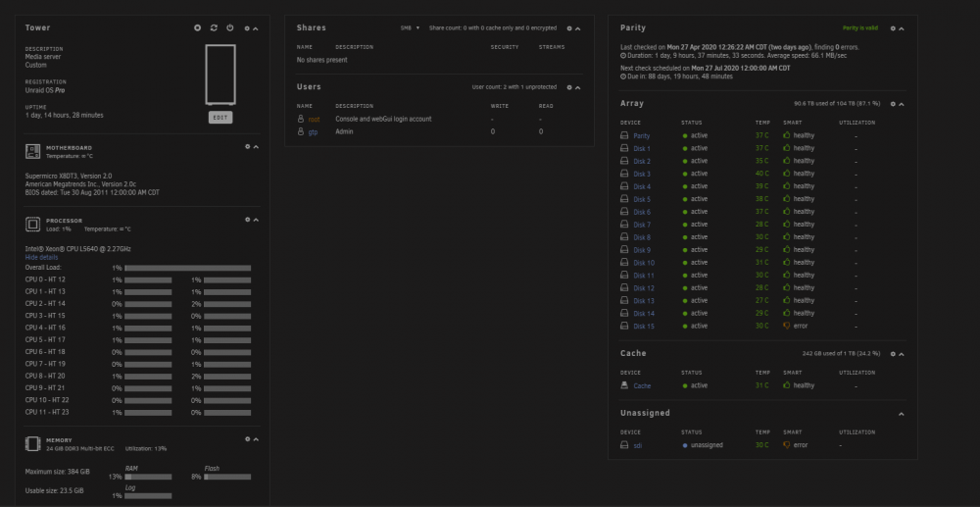Viewport: 980px width, 507px height.
Task: Click the Log usage bar
Action: point(148,496)
